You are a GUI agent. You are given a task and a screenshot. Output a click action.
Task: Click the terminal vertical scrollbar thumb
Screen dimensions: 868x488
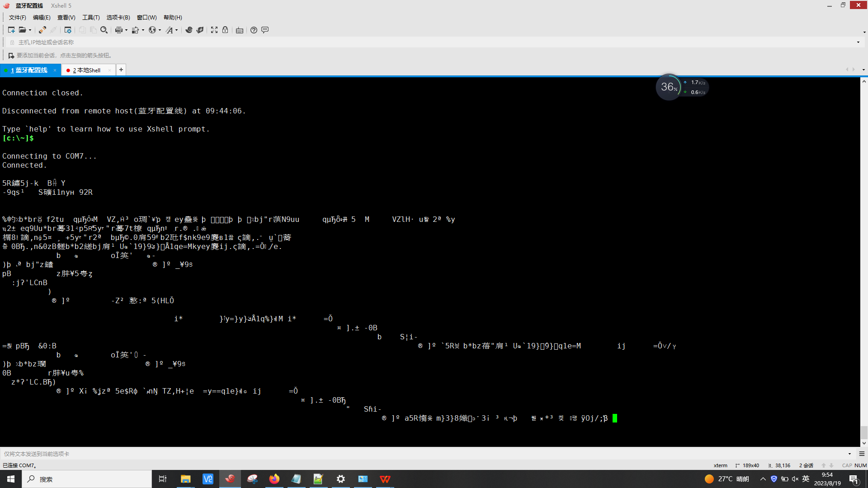(864, 432)
